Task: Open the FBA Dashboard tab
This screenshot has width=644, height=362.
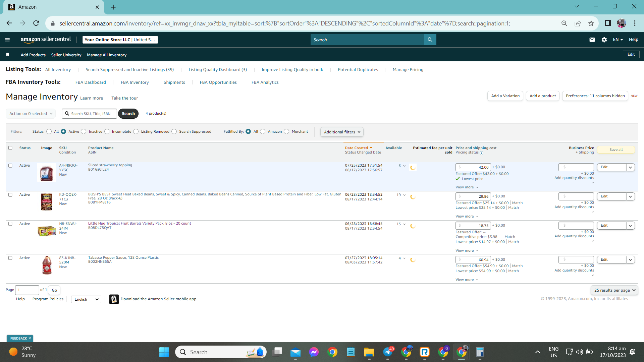Action: pos(91,82)
